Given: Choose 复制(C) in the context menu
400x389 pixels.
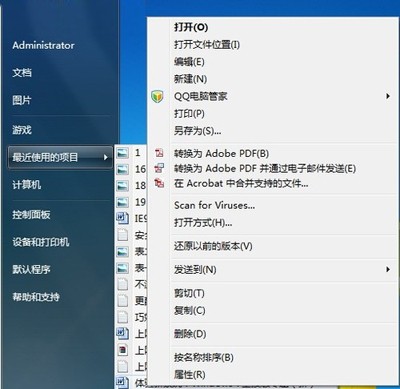Looking at the screenshot, I should (x=189, y=310).
